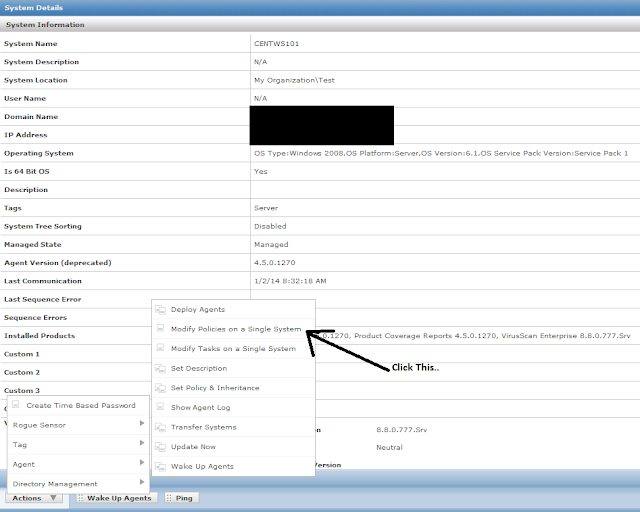
Task: Click the Last Sequence Error label
Action: 42,299
